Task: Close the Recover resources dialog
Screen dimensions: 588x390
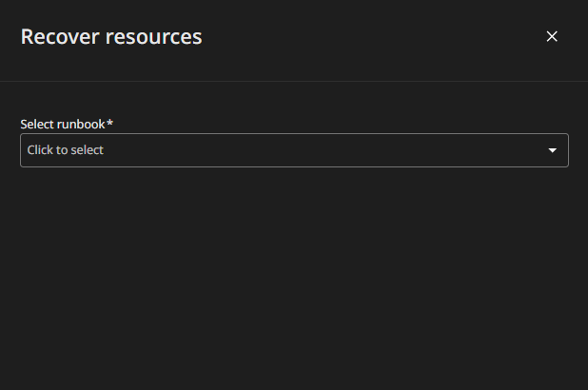Action: click(552, 36)
